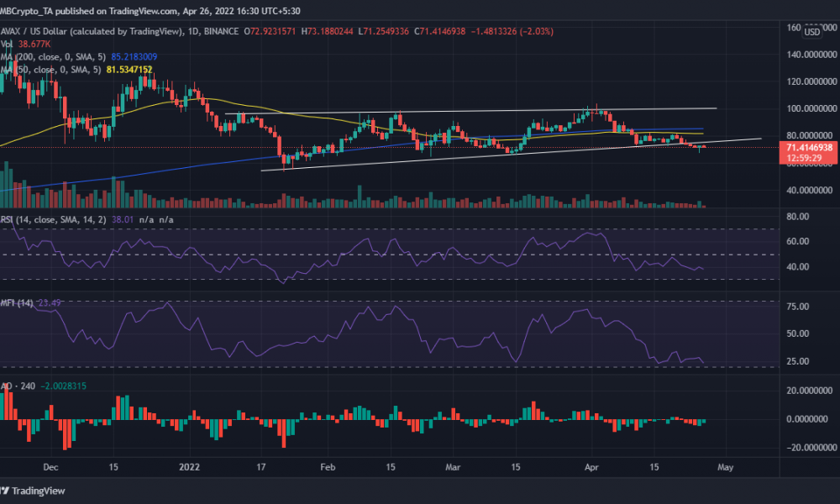Click the Apr label on the time axis
The height and width of the screenshot is (504, 840).
[x=591, y=467]
